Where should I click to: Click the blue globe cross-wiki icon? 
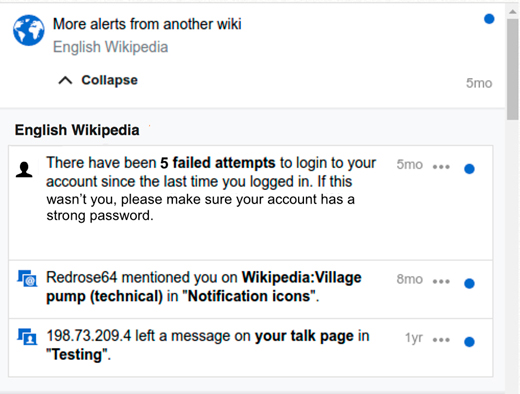pos(29,30)
